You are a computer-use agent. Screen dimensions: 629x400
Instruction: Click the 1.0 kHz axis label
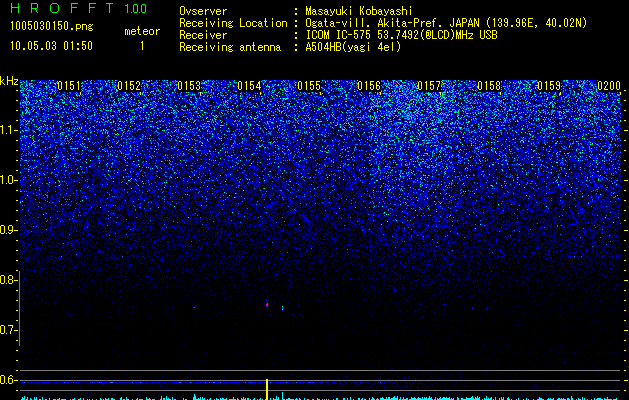pyautogui.click(x=9, y=180)
